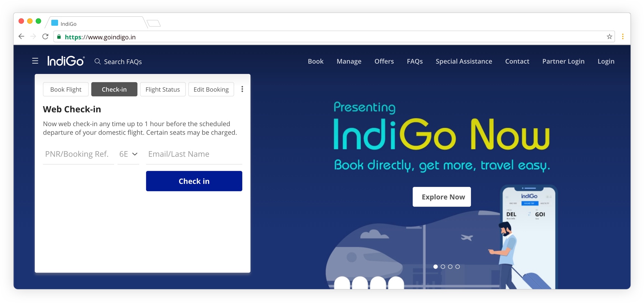Select the second carousel dot
This screenshot has width=644, height=303.
[443, 267]
